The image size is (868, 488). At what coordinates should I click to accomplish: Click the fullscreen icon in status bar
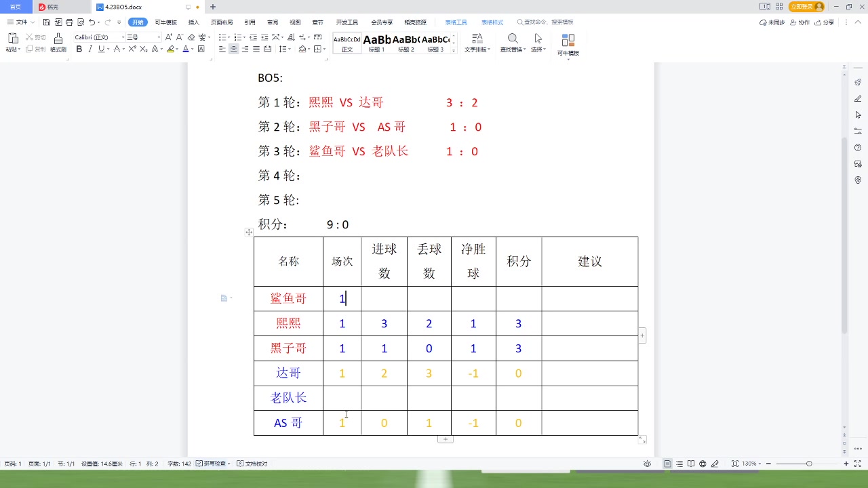tap(858, 464)
